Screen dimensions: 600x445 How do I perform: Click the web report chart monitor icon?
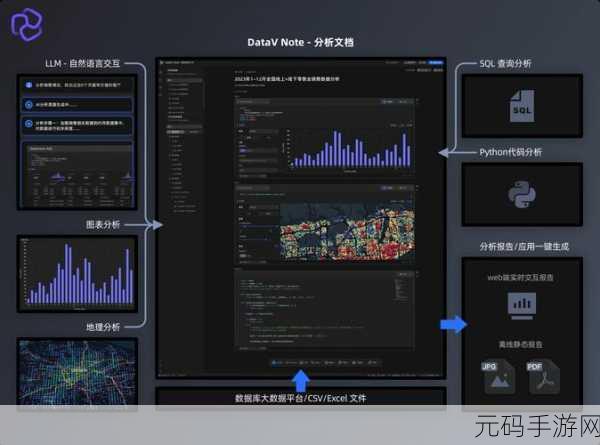click(522, 306)
